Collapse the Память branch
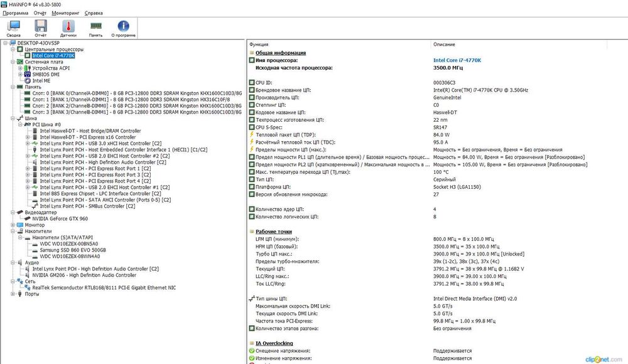The image size is (628, 364). [x=13, y=87]
